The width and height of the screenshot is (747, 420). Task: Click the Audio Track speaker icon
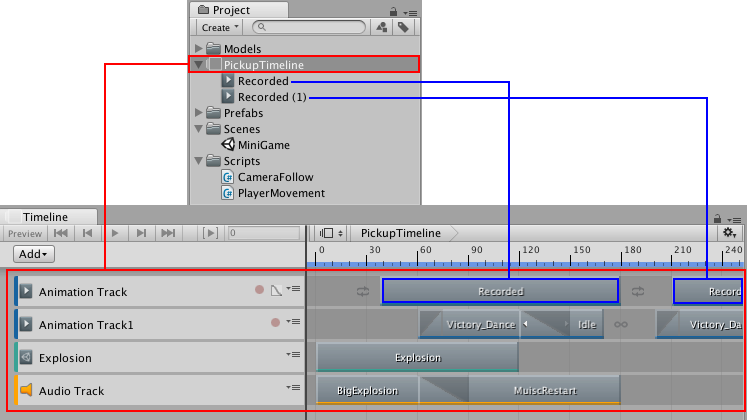26,390
